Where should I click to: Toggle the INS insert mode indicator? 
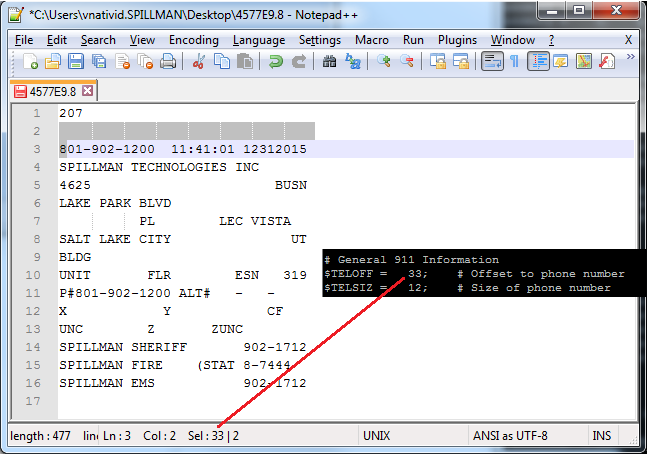(601, 436)
